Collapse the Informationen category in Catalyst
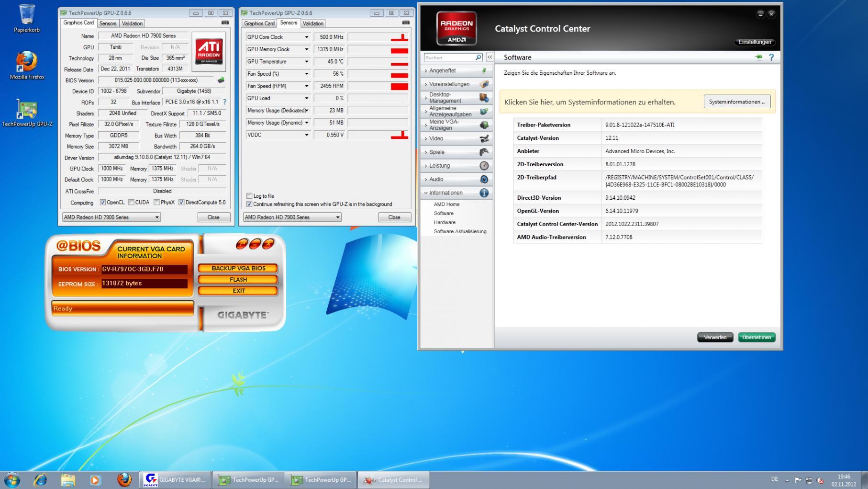This screenshot has width=868, height=489. click(456, 193)
